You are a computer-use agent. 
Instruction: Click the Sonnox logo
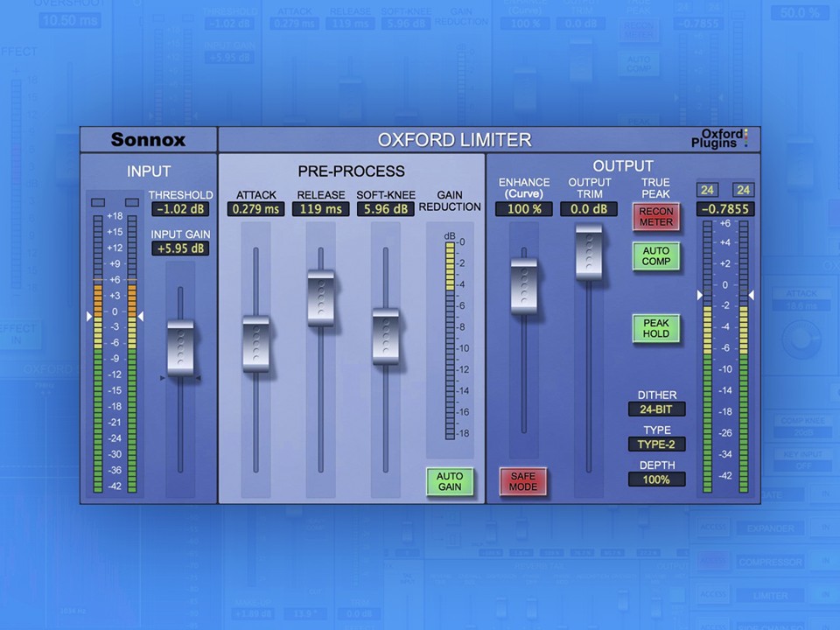(x=149, y=140)
